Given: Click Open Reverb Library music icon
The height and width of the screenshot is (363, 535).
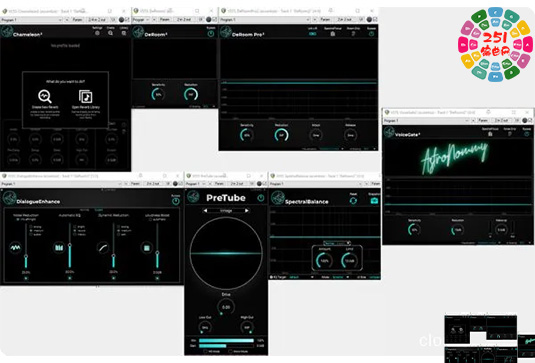Looking at the screenshot, I should point(86,96).
